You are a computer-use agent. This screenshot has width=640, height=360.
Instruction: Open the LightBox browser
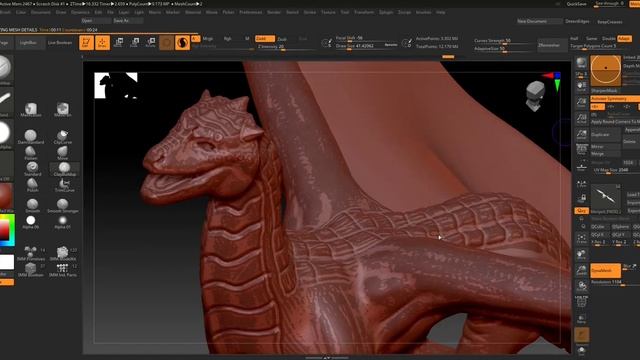click(x=29, y=42)
